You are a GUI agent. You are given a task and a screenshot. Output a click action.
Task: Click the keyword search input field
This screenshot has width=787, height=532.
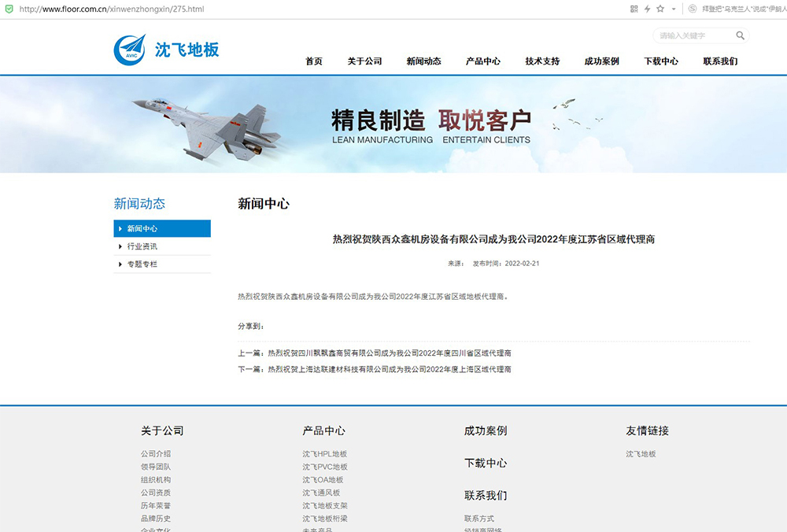694,35
